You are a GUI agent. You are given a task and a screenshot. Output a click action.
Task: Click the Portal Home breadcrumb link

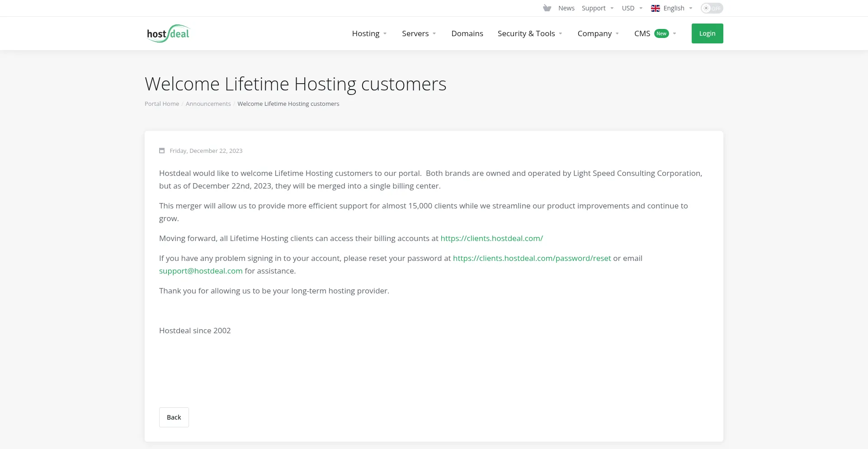(x=162, y=104)
